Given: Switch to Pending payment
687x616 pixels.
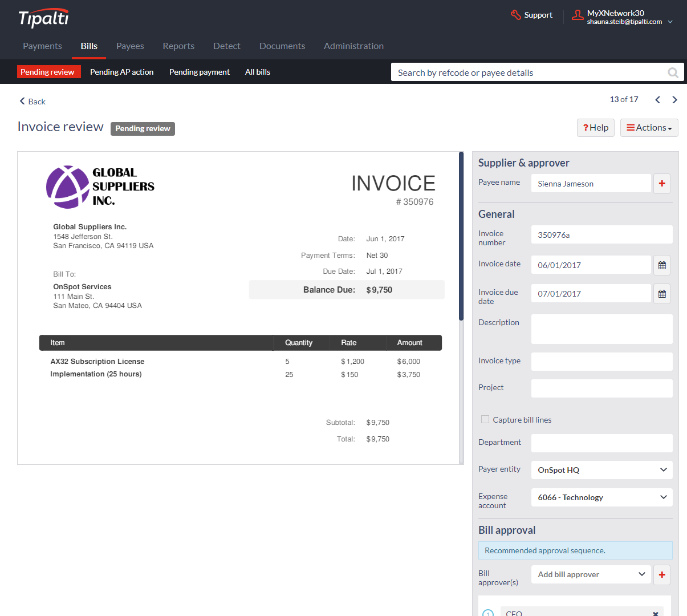Looking at the screenshot, I should pyautogui.click(x=200, y=72).
